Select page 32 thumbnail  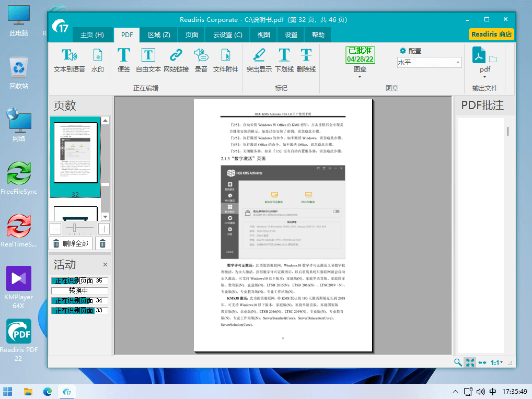pyautogui.click(x=75, y=157)
